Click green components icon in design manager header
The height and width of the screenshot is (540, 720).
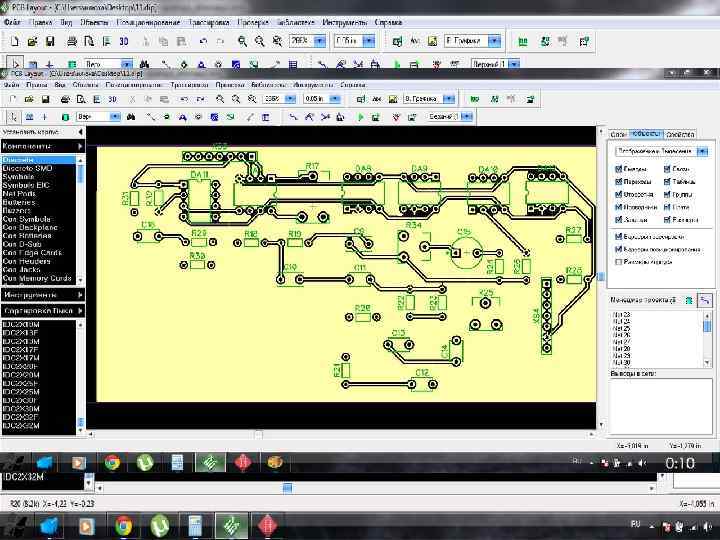[688, 300]
